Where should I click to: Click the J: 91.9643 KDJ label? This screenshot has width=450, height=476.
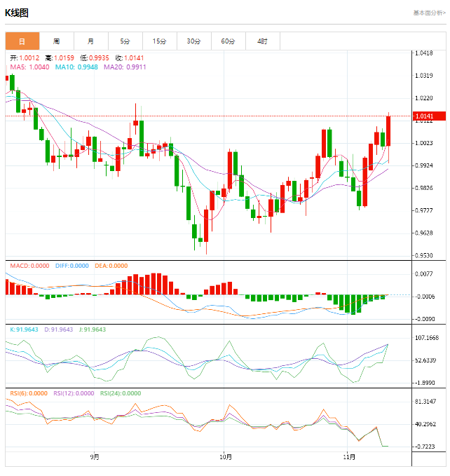[x=93, y=329]
